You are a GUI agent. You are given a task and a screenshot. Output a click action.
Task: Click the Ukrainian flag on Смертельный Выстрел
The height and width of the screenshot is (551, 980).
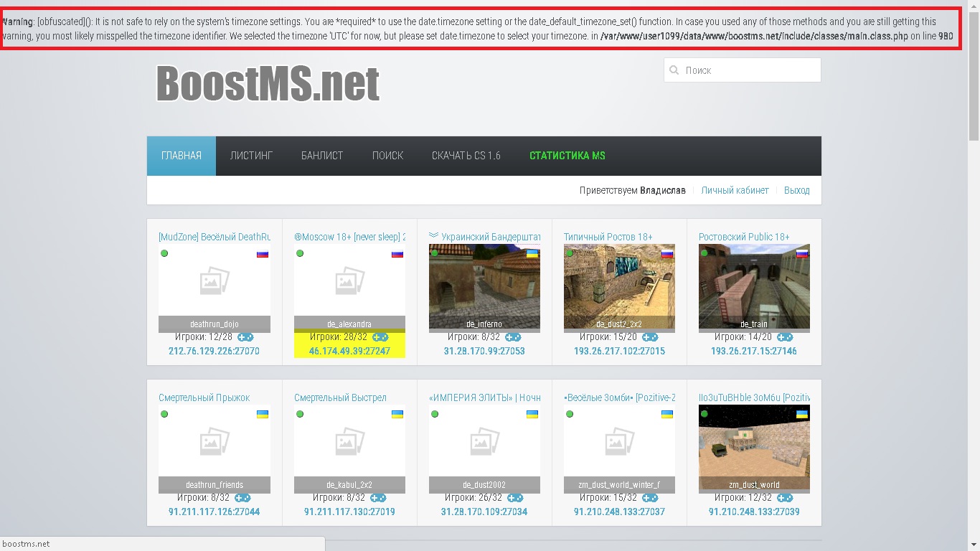click(397, 415)
